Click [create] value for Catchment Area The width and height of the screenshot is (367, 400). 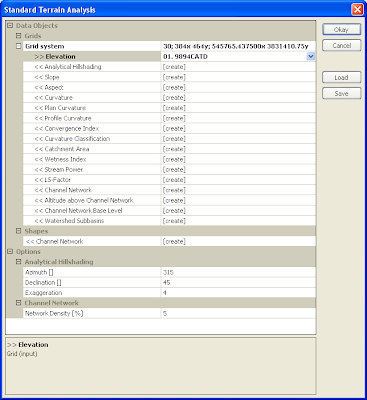pos(174,149)
